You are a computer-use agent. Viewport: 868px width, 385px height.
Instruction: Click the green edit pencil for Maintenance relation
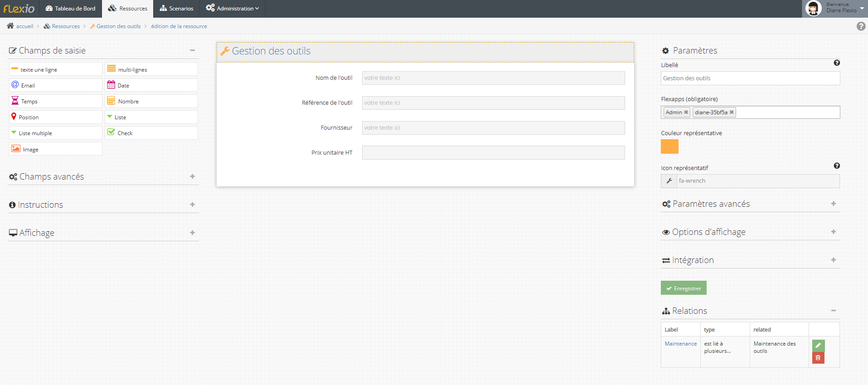click(x=818, y=346)
